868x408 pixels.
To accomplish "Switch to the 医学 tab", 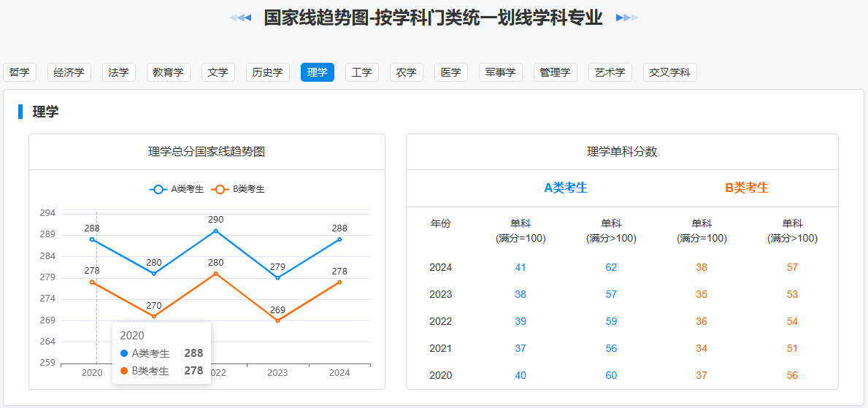I will pos(450,72).
